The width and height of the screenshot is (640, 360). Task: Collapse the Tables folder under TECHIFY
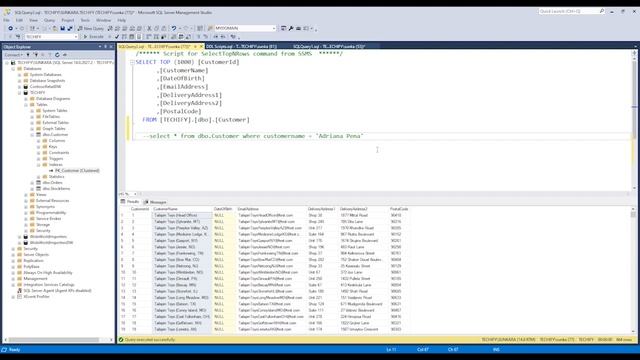coord(26,104)
